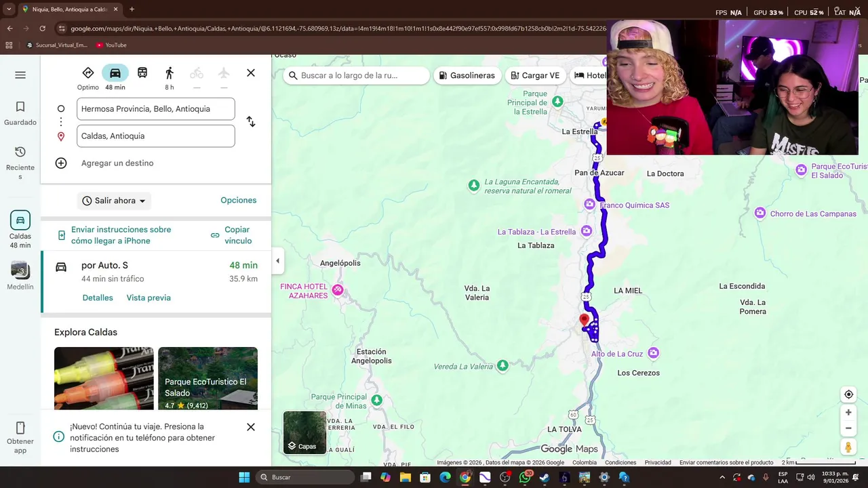Open route Vista previa

click(149, 298)
